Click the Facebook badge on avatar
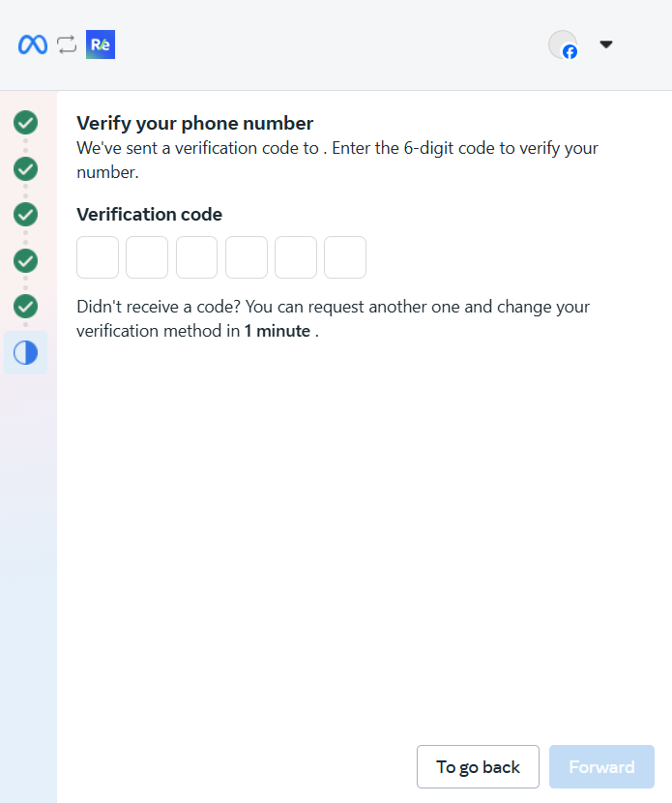 (x=570, y=52)
